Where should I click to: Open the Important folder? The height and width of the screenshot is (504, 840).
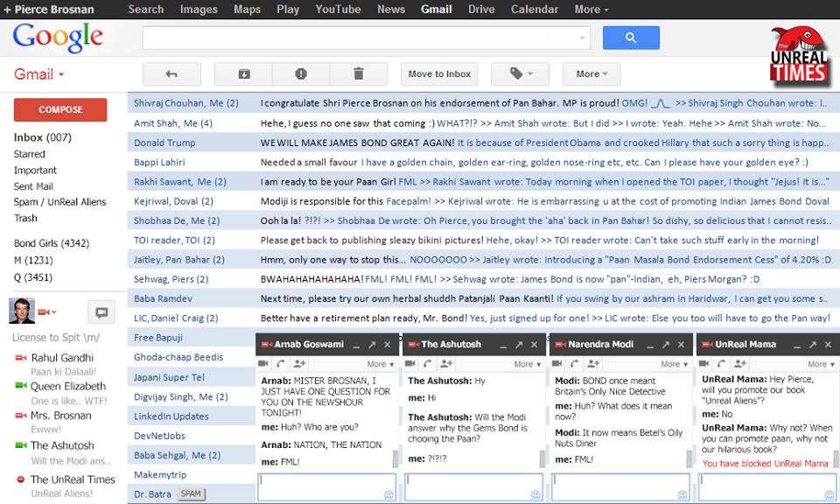click(35, 170)
